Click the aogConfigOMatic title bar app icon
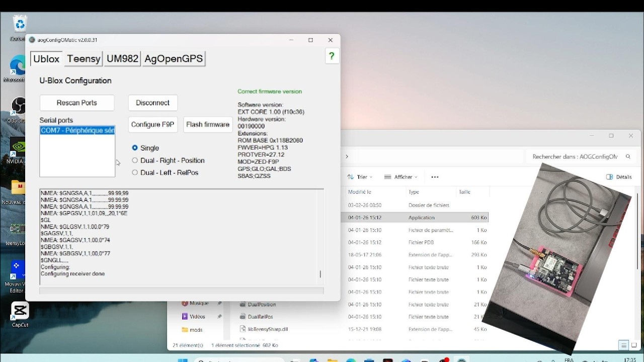 tap(32, 40)
